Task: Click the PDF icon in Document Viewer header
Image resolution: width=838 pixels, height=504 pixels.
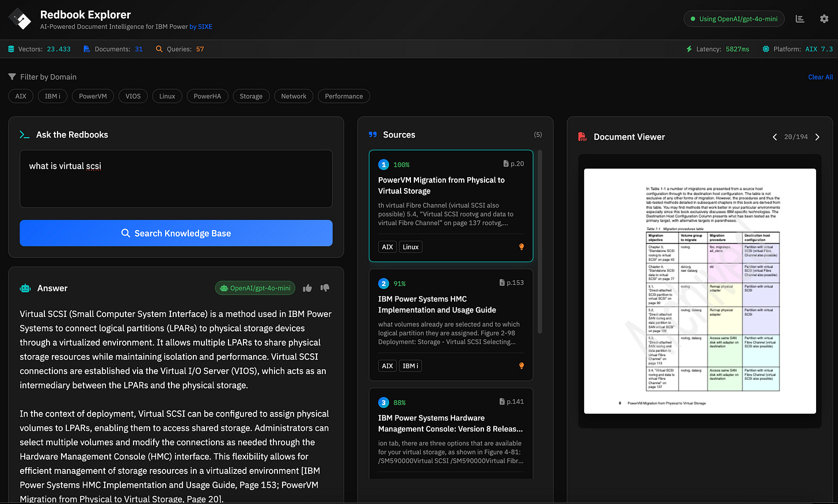Action: pos(582,137)
